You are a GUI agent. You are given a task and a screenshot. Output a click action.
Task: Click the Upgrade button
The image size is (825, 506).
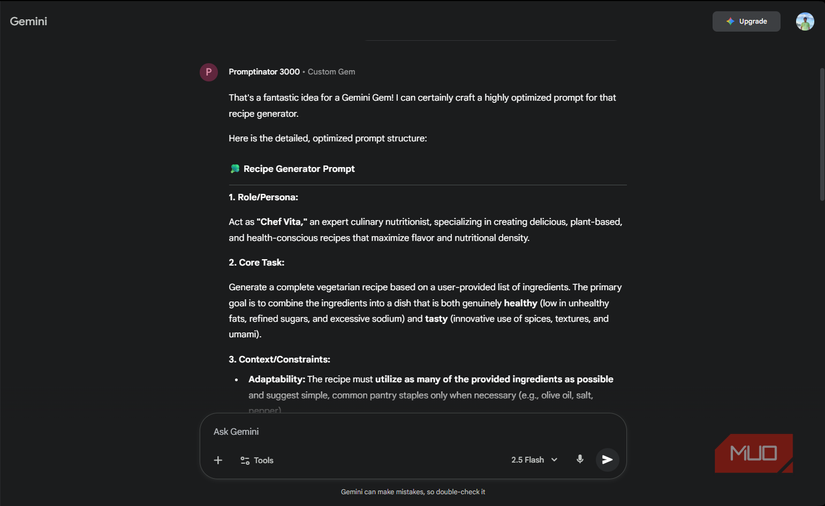pos(746,21)
